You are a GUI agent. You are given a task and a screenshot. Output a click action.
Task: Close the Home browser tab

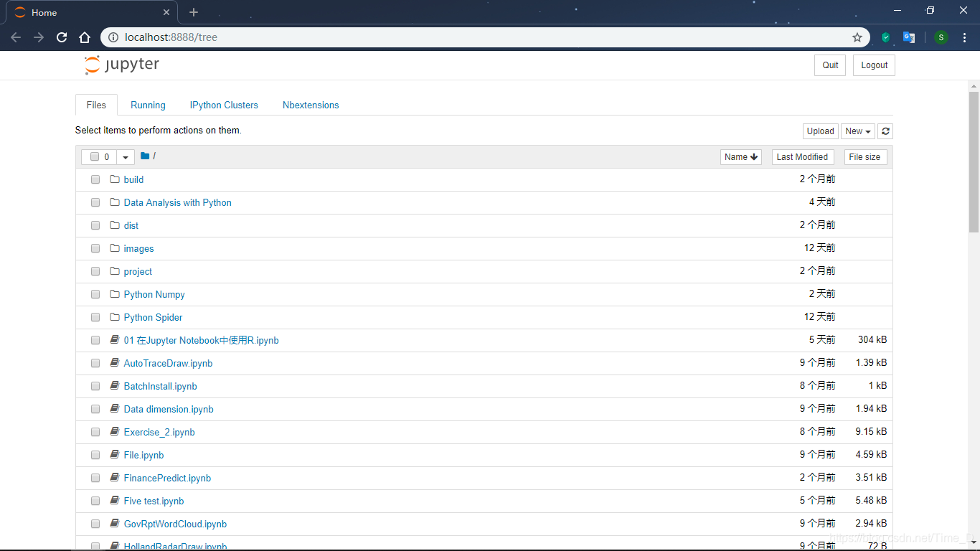pos(166,13)
